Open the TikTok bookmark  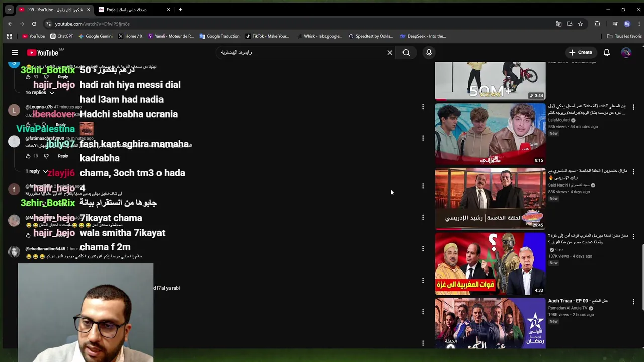pyautogui.click(x=267, y=36)
